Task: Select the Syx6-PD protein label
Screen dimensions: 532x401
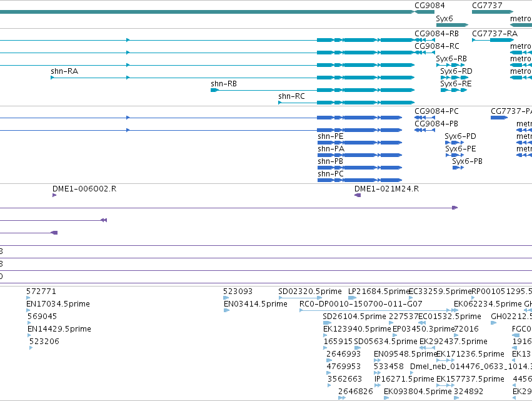Action: (460, 136)
